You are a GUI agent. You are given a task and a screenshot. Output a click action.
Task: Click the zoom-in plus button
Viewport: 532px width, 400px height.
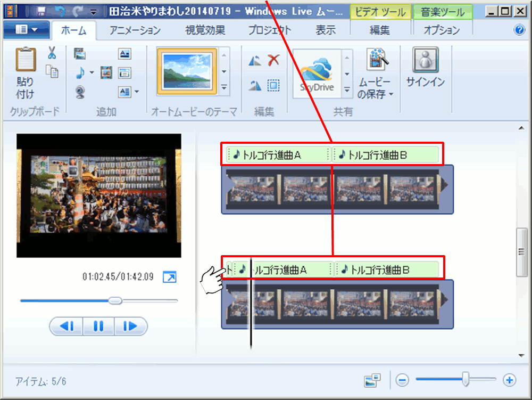coord(510,380)
